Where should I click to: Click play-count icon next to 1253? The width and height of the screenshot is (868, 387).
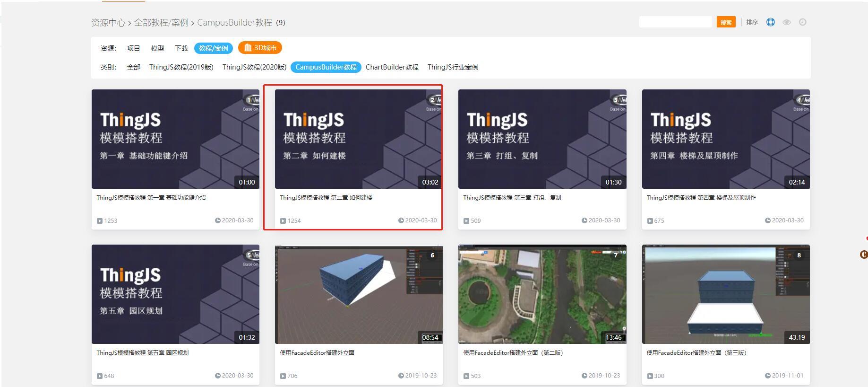tap(100, 221)
